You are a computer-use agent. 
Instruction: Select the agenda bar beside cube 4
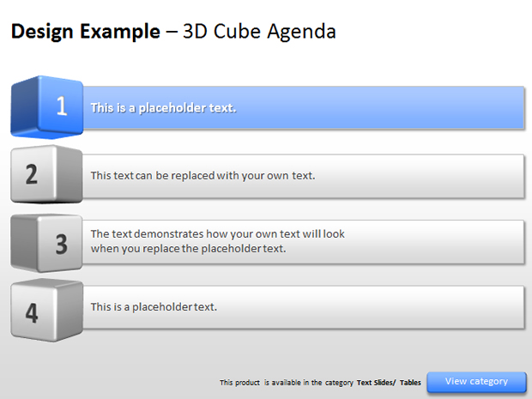(x=304, y=307)
